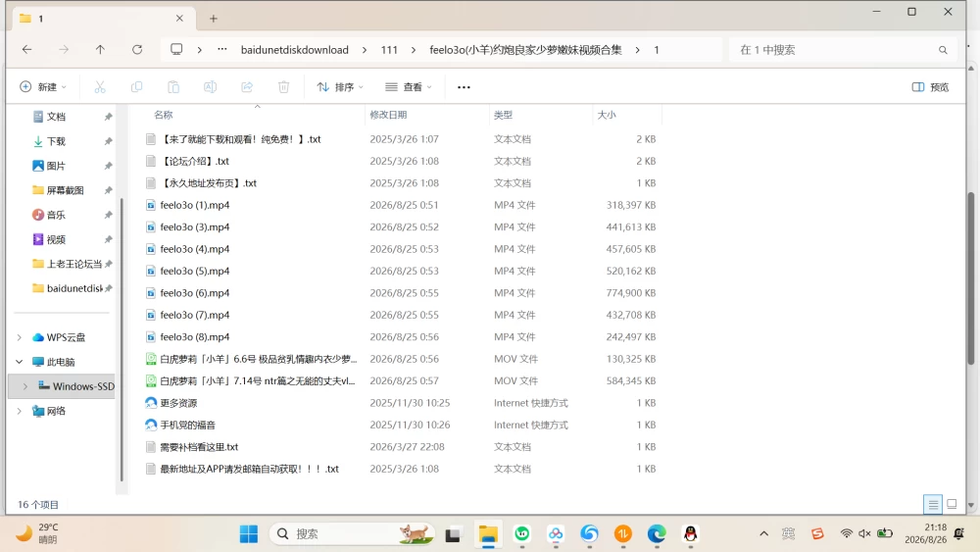Open a new Explorer tab
Image resolution: width=980 pixels, height=552 pixels.
pos(213,19)
